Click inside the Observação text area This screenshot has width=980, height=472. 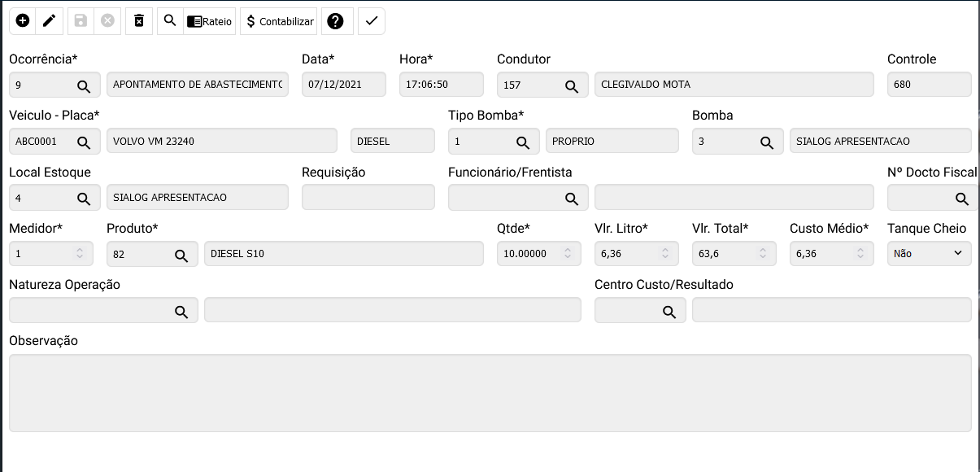coord(490,392)
